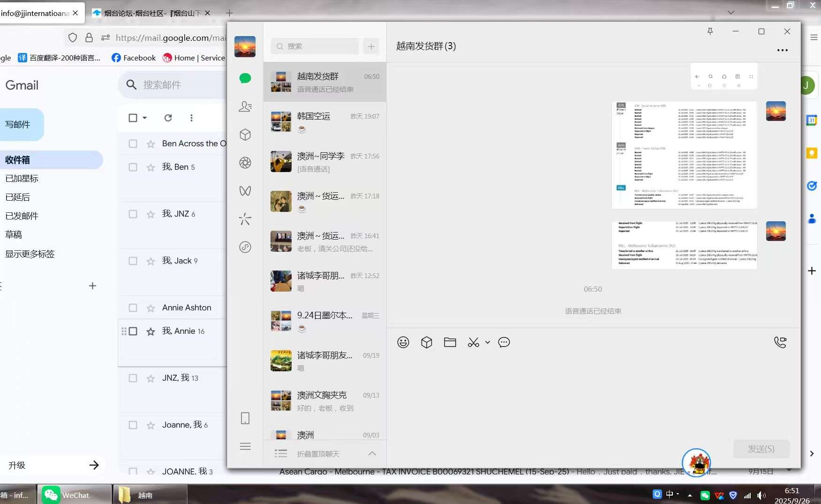Switch to the 烟台论坛 browser tab

tap(150, 13)
